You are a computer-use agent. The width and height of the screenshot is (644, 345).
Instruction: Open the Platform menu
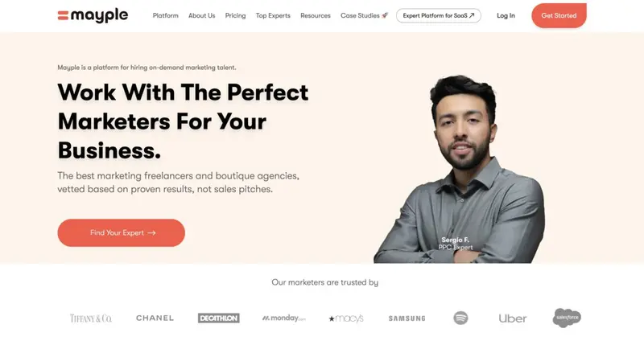pyautogui.click(x=166, y=15)
